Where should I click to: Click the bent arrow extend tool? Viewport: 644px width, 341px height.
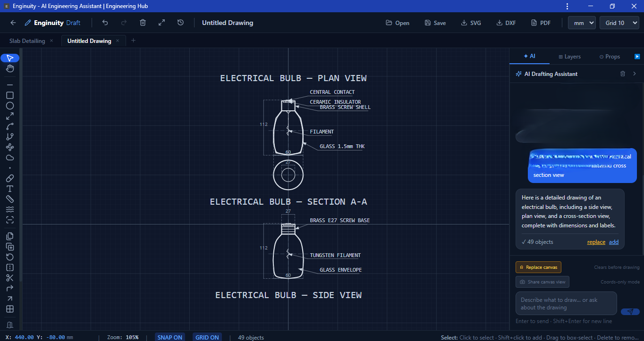point(10,288)
